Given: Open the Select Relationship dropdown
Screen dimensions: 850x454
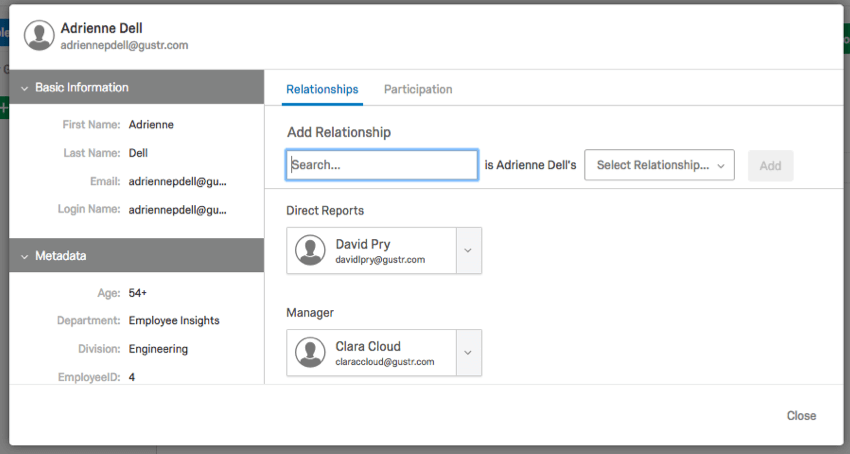Looking at the screenshot, I should [659, 165].
